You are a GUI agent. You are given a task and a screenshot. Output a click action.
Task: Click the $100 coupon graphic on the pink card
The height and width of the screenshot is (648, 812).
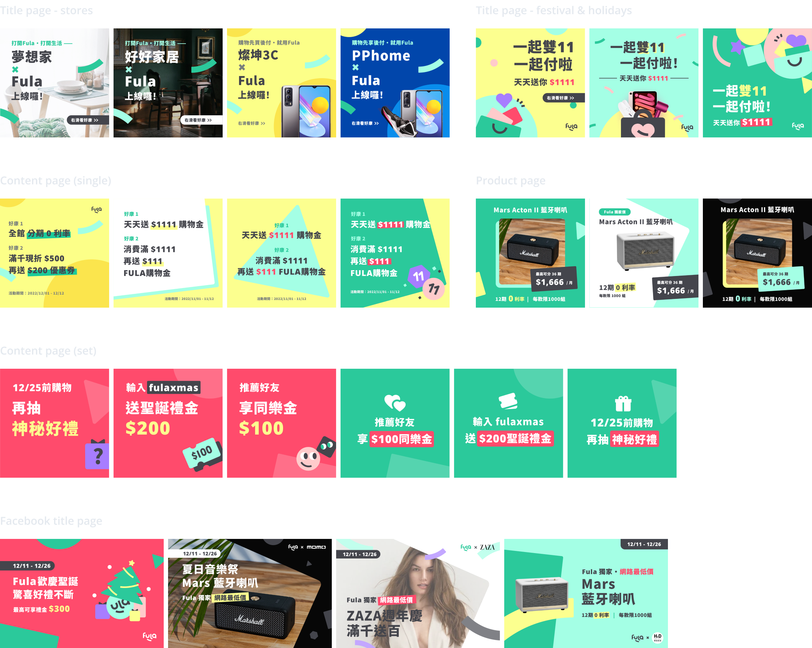[203, 454]
